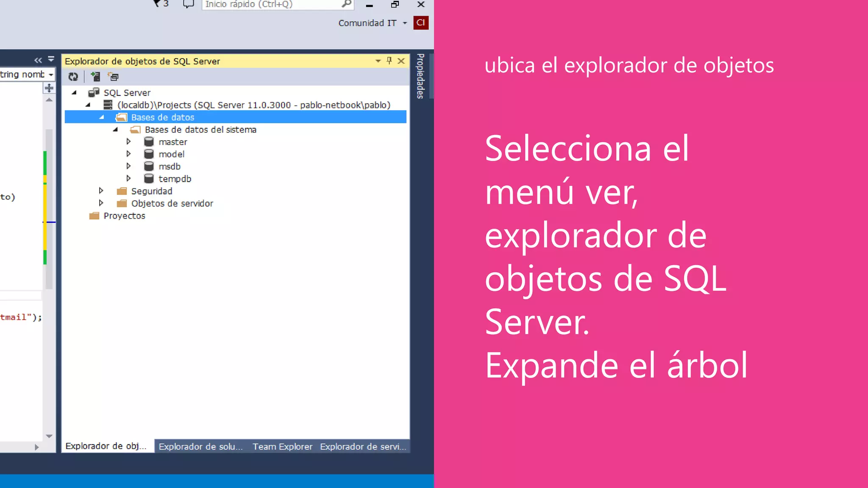Collapse the SQL Server root node
Viewport: 868px width, 488px height.
[75, 92]
